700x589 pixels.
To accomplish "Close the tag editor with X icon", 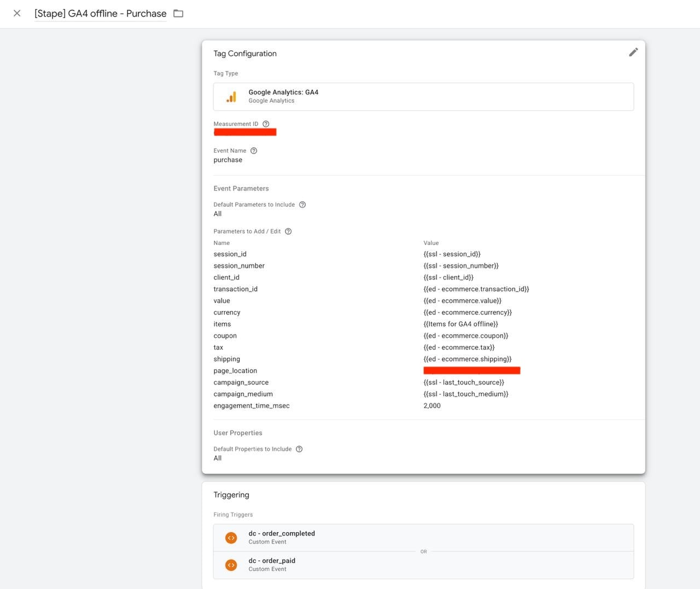I will pos(17,13).
